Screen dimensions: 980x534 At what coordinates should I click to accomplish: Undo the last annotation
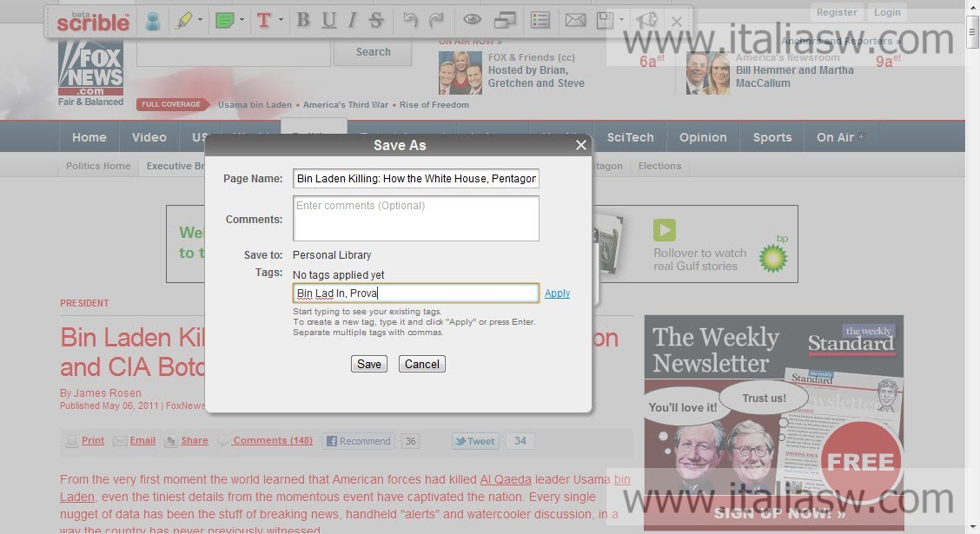click(410, 21)
